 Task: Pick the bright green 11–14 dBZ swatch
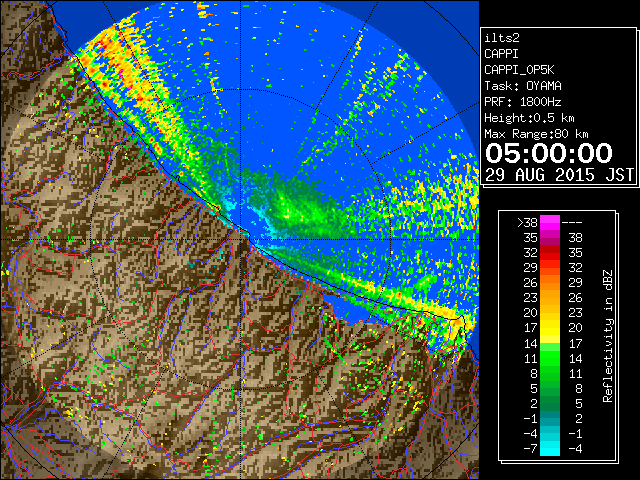550,358
